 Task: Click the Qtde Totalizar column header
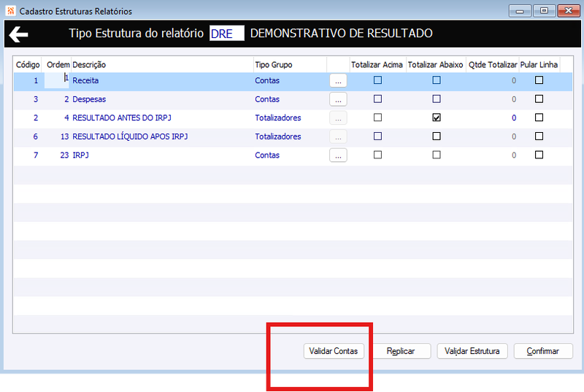coord(493,65)
